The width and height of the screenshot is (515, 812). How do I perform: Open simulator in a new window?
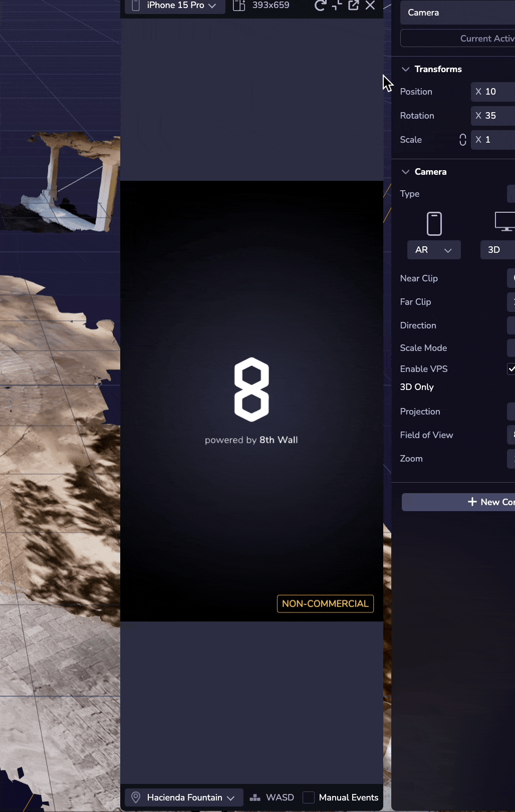pyautogui.click(x=354, y=6)
